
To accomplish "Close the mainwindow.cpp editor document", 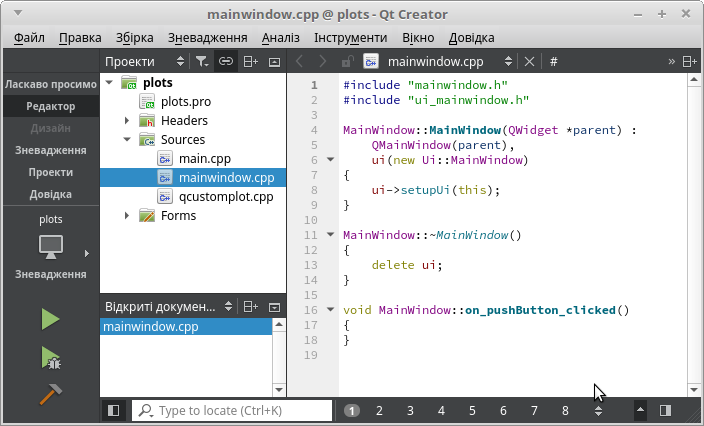I will coord(529,61).
